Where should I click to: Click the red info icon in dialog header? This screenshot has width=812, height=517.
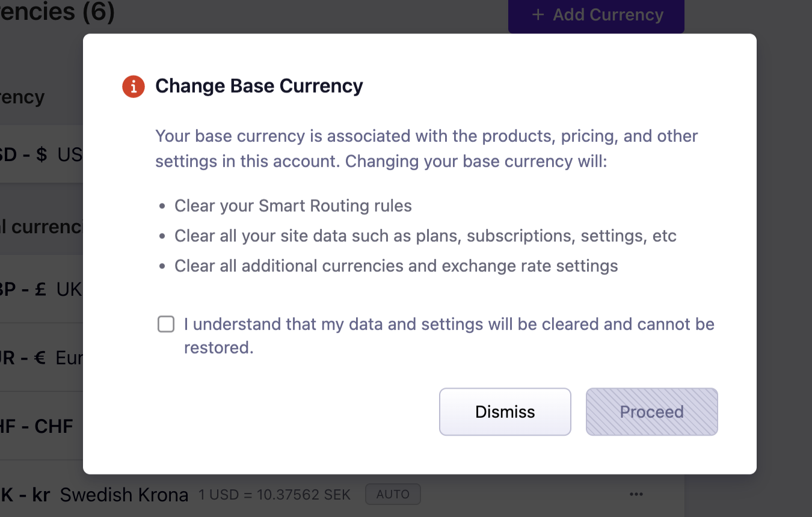click(133, 87)
